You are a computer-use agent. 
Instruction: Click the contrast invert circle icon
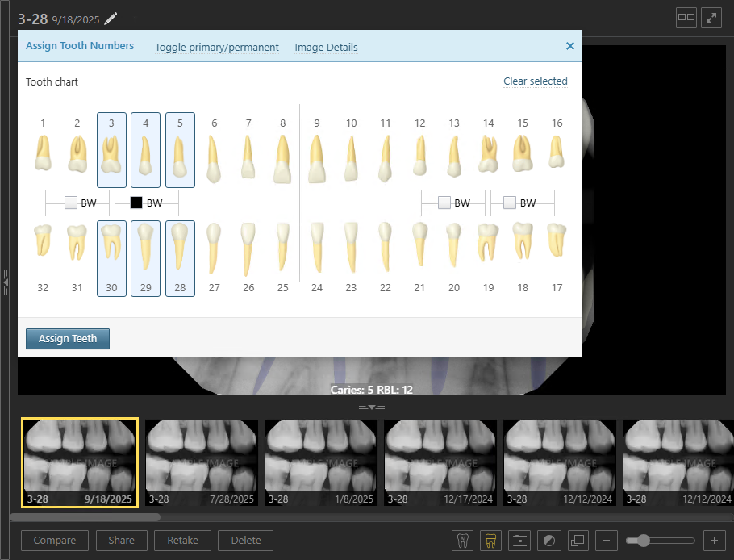[548, 541]
